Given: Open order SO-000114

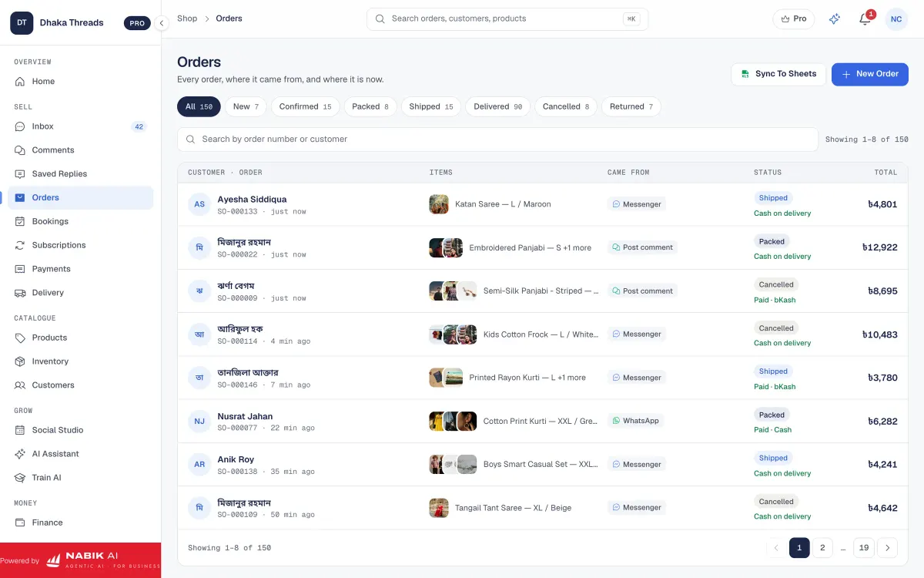Looking at the screenshot, I should click(543, 334).
